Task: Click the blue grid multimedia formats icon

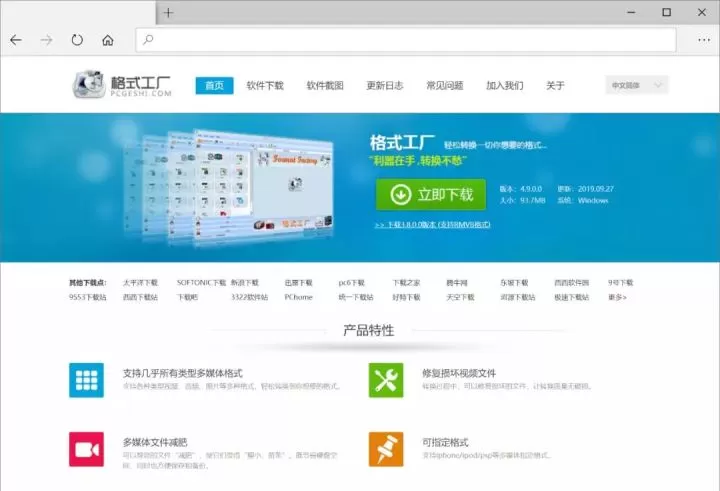Action: [86, 380]
